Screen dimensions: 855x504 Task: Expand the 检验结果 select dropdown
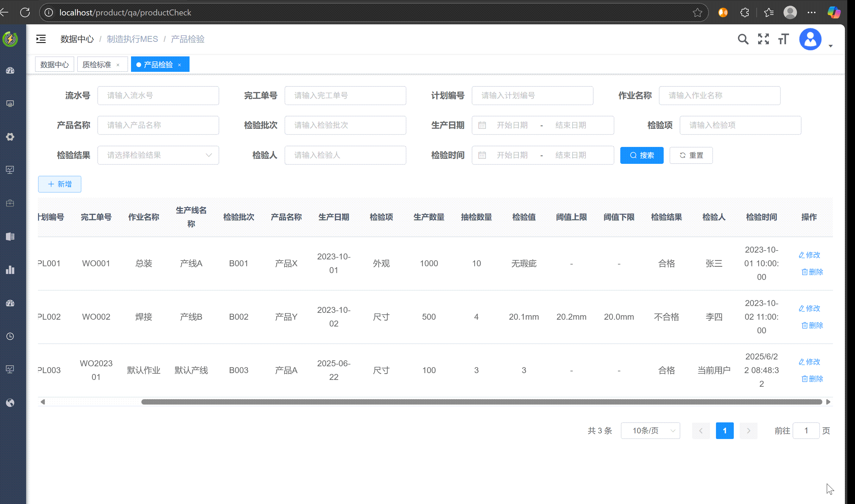(x=158, y=155)
